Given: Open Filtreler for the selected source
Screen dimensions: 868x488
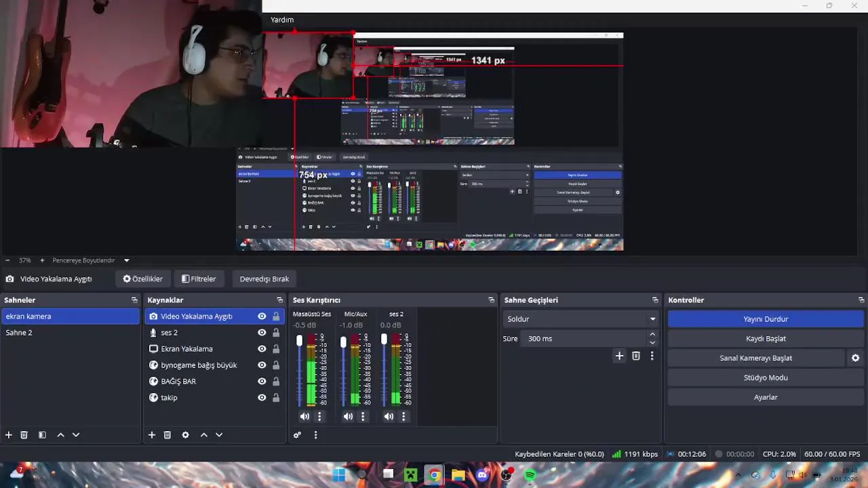Looking at the screenshot, I should click(199, 279).
